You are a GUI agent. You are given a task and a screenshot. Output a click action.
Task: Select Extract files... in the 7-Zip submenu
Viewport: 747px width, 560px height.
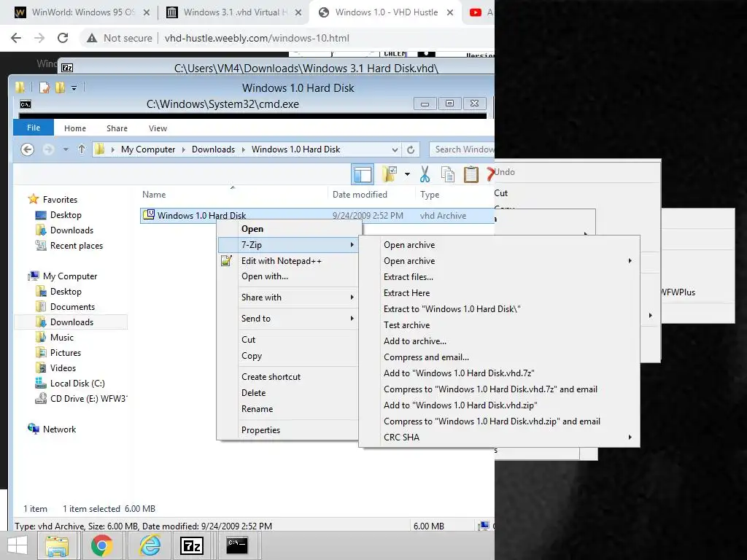click(x=409, y=277)
